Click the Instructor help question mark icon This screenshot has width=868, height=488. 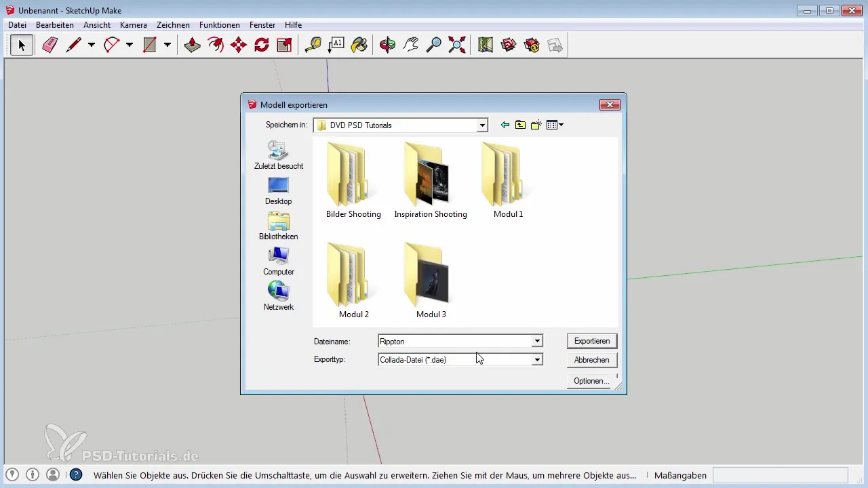[76, 474]
